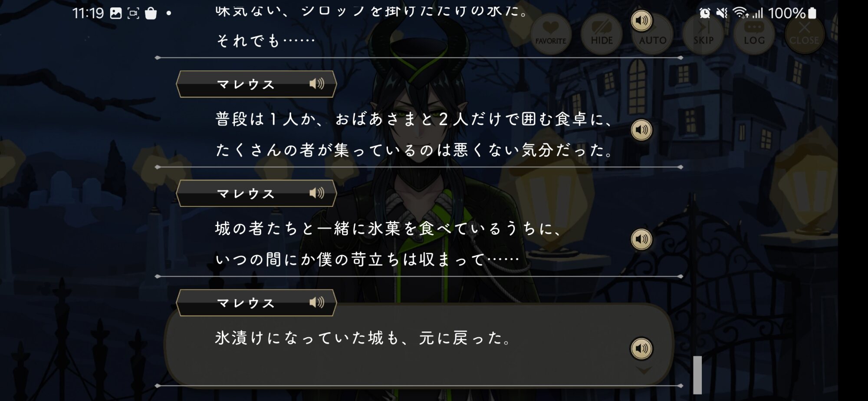Viewport: 868px width, 401px height.
Task: Tap the down arrow under the last message
Action: [x=644, y=370]
